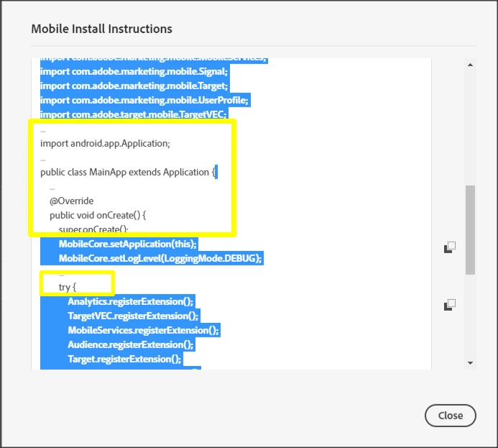Screen dimensions: 498x448
Task: Click 'TargetVEC.registerExtension();' line
Action: pyautogui.click(x=133, y=316)
